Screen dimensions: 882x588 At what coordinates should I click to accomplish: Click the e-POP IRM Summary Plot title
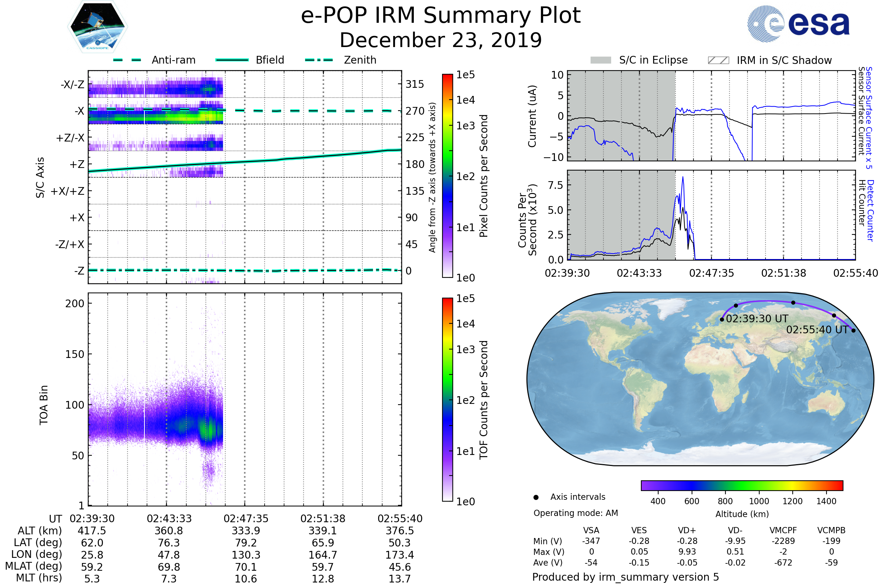click(x=441, y=16)
